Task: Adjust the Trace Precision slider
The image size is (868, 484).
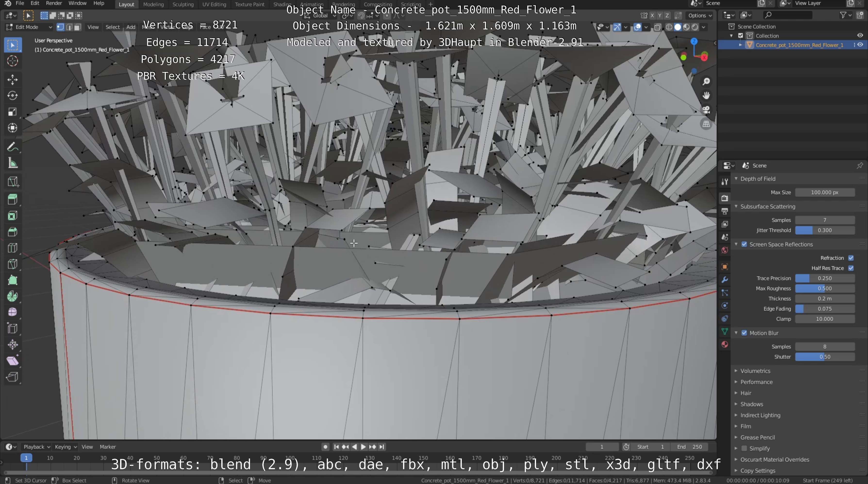Action: pos(825,278)
